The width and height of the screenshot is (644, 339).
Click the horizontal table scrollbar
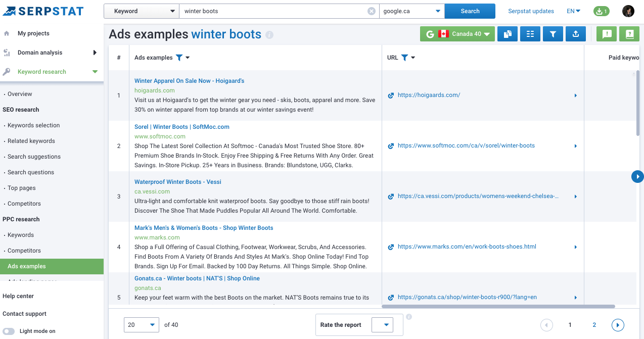tap(498, 306)
